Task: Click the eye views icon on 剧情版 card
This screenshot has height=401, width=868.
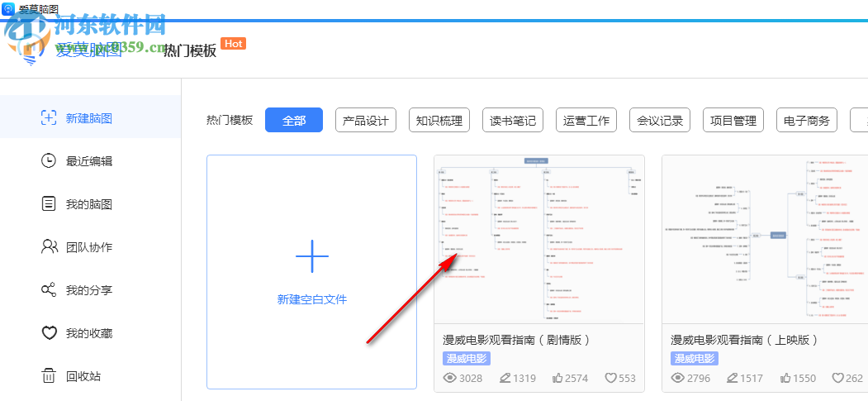Action: tap(450, 379)
